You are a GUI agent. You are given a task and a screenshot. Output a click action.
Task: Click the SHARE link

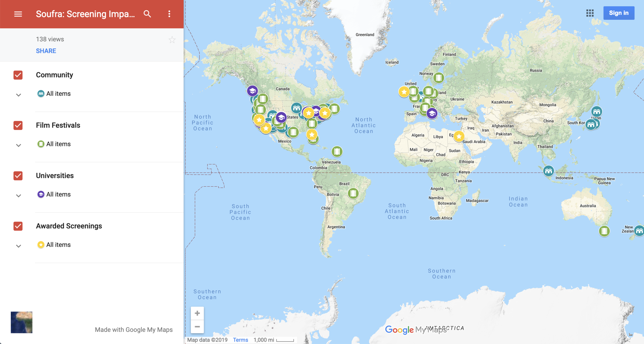click(46, 51)
